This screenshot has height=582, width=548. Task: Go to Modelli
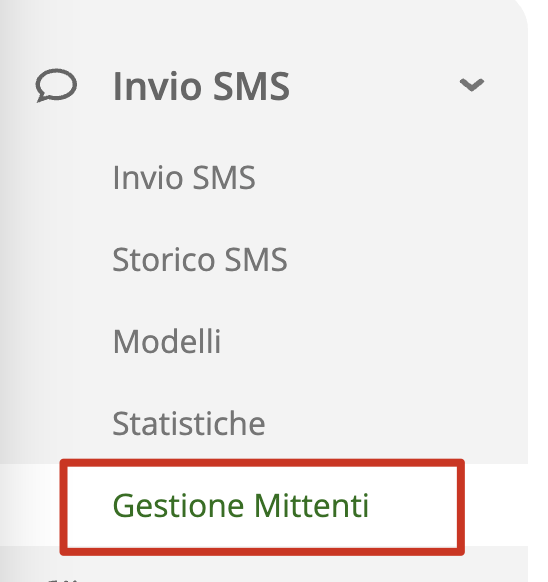167,341
